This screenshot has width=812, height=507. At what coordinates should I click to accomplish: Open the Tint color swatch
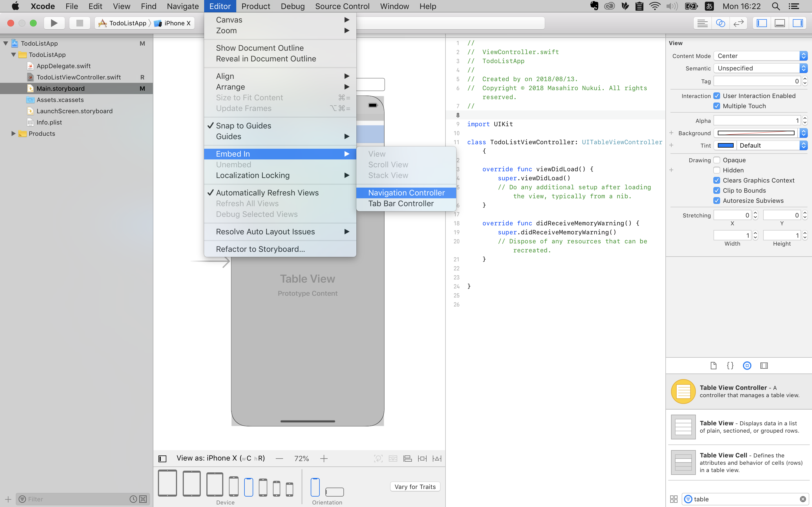[x=726, y=145]
